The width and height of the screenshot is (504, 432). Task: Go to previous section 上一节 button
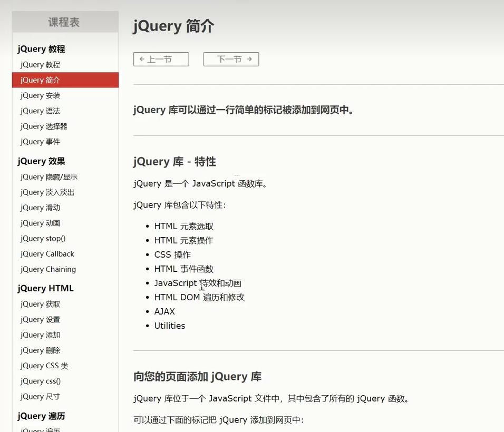pos(161,60)
